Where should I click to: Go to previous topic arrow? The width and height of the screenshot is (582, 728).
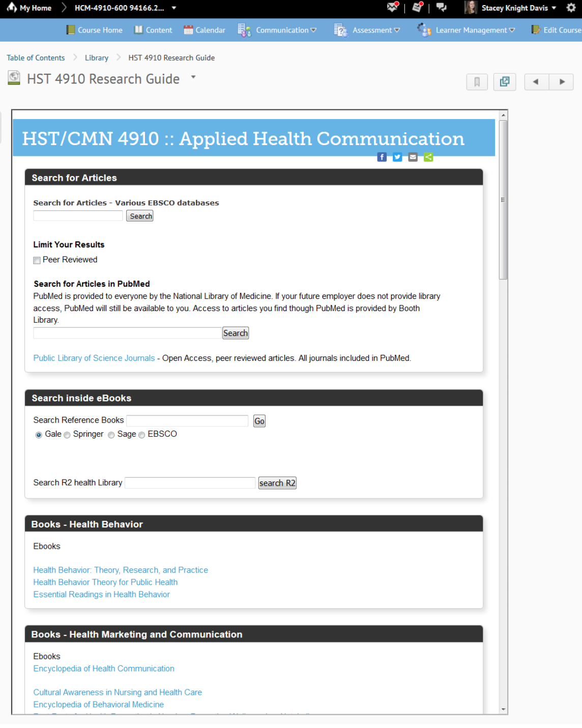coord(536,82)
